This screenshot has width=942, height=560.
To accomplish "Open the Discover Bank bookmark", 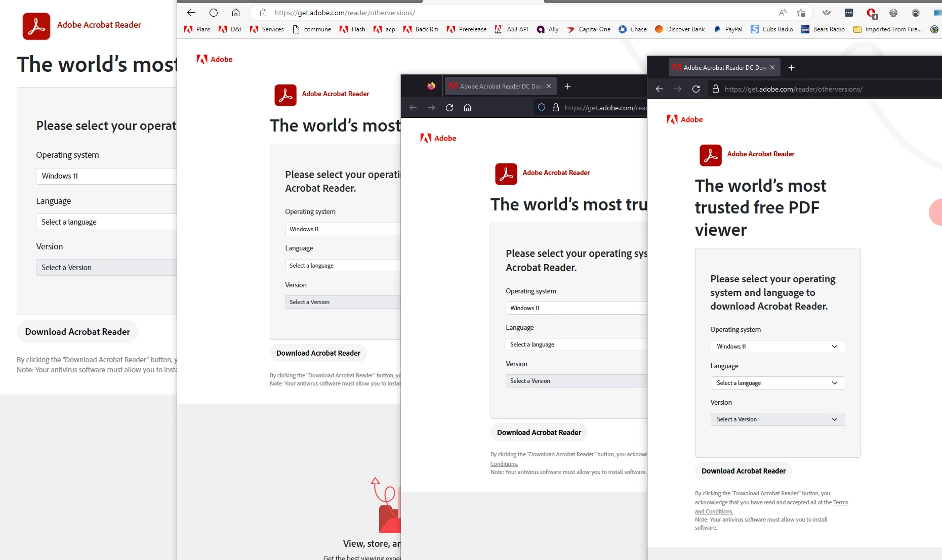I will pos(680,29).
